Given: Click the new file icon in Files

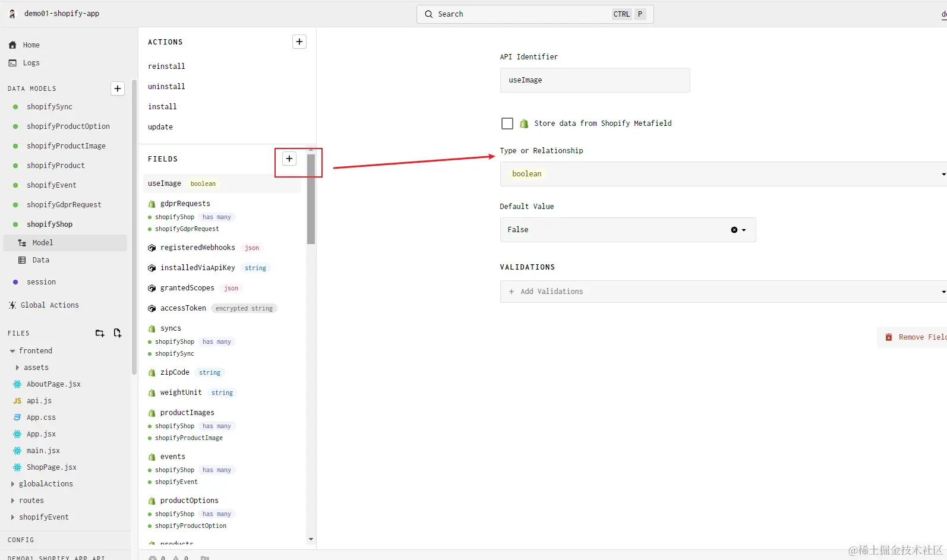Looking at the screenshot, I should coord(118,333).
